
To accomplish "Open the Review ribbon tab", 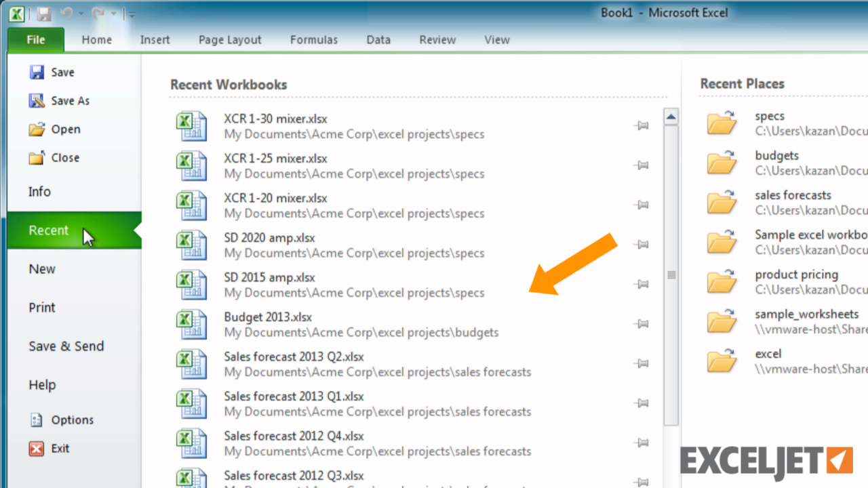I will (x=437, y=40).
